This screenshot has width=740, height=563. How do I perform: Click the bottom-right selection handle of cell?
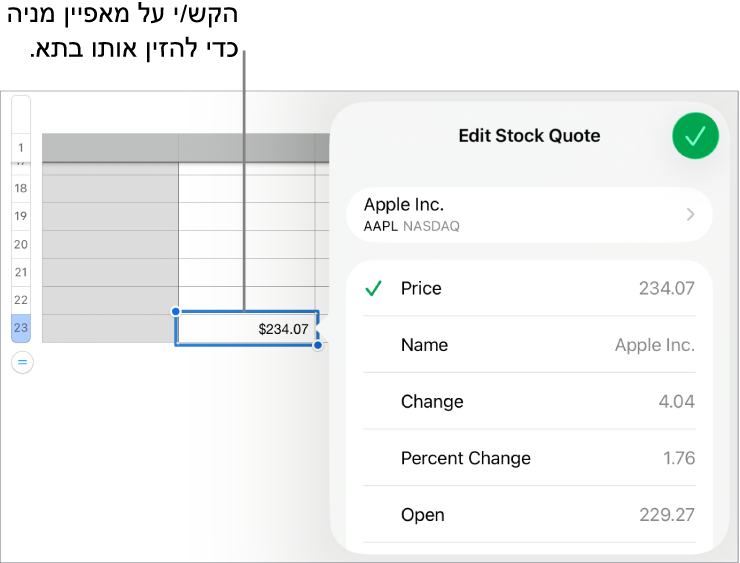click(x=318, y=345)
